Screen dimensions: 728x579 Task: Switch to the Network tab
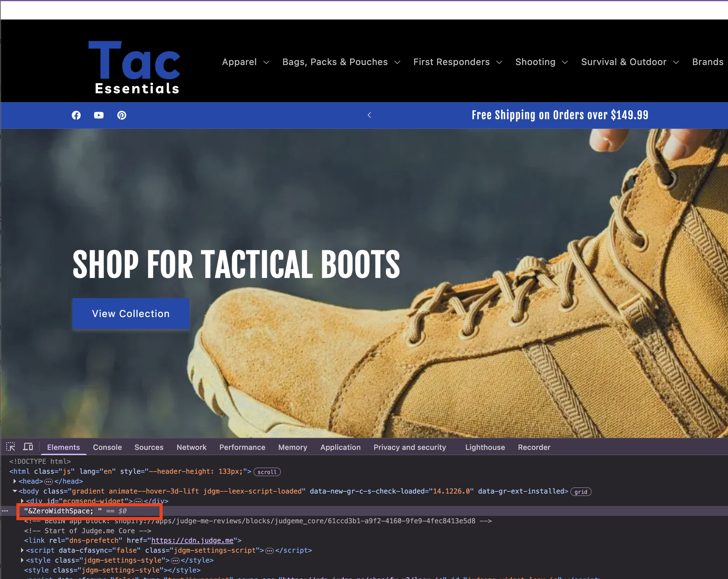(x=191, y=447)
